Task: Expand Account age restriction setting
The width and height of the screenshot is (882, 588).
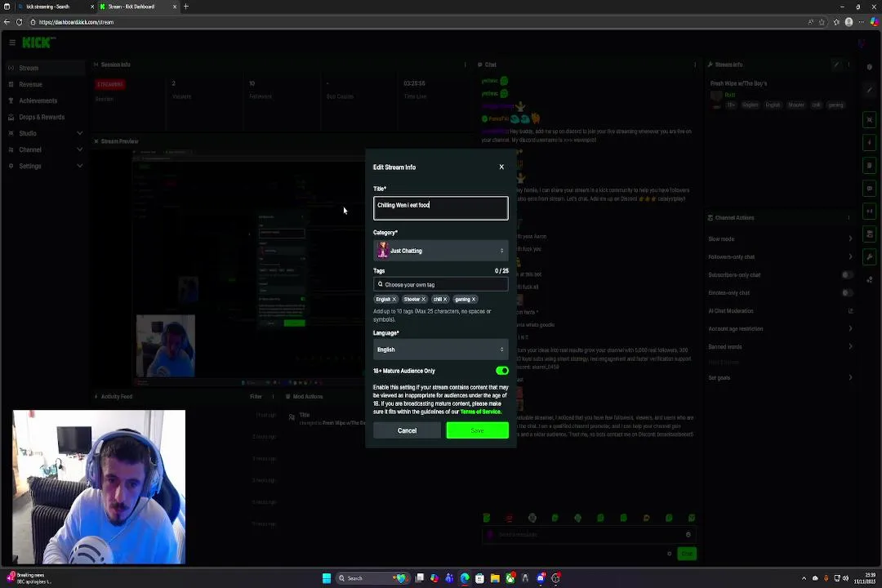Action: click(780, 328)
